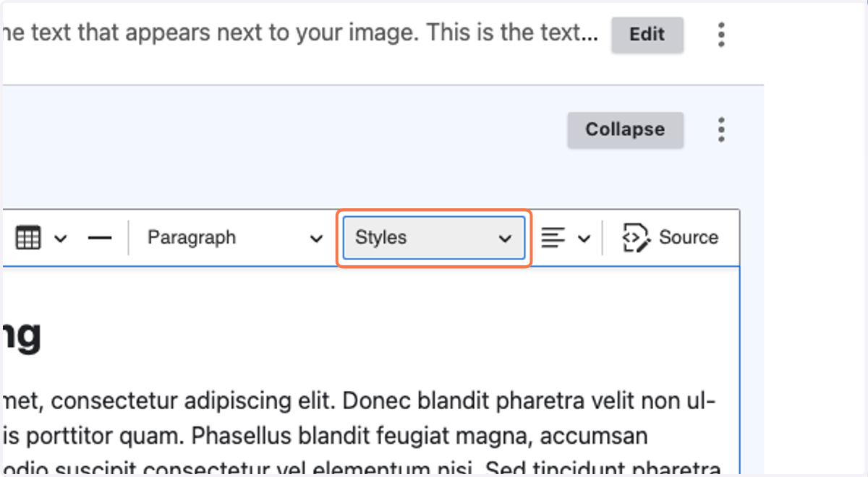The height and width of the screenshot is (477, 868).
Task: Open the Styles dropdown
Action: tap(434, 238)
